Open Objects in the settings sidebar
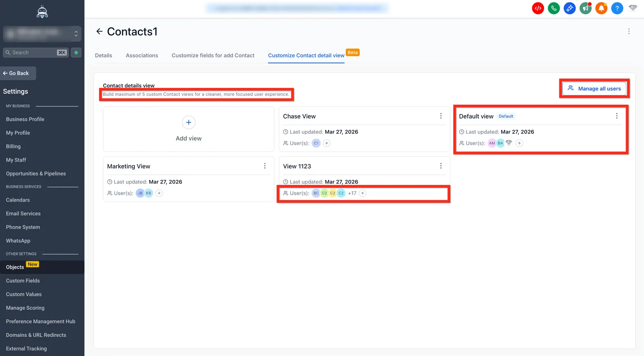 coord(42,267)
